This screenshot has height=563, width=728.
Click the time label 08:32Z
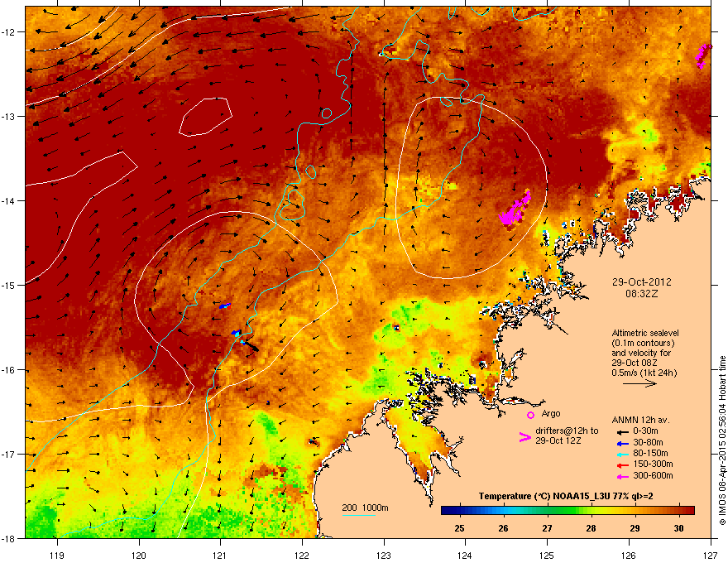641,294
